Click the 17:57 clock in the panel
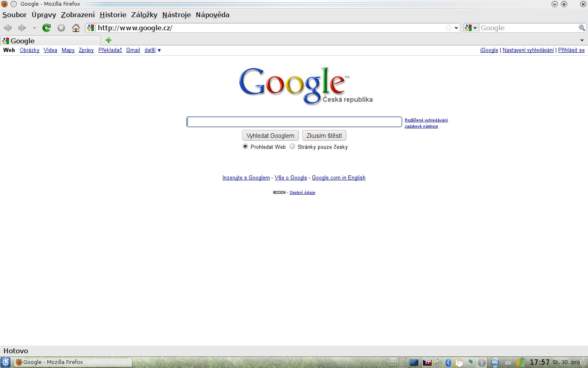Viewport: 588px width, 368px height. 540,362
